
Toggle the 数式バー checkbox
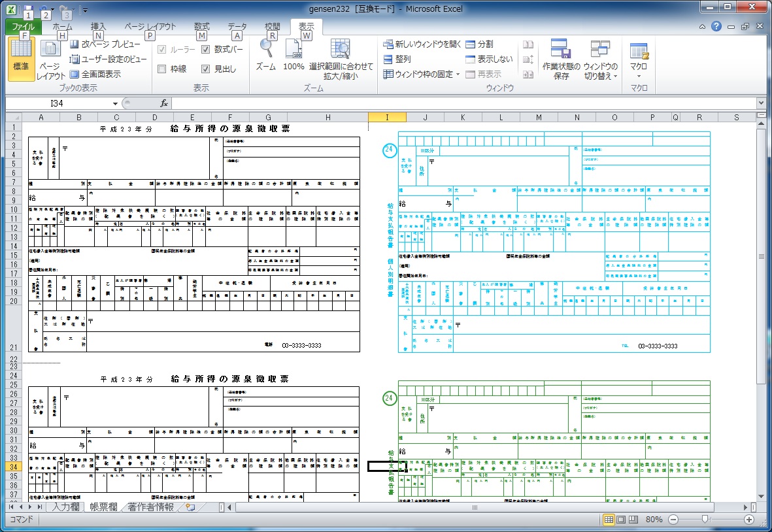coord(205,50)
